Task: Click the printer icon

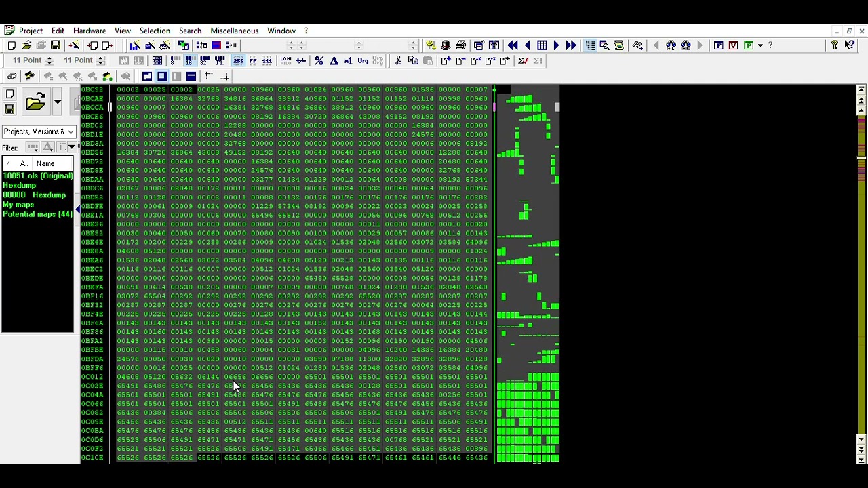Action: (460, 45)
